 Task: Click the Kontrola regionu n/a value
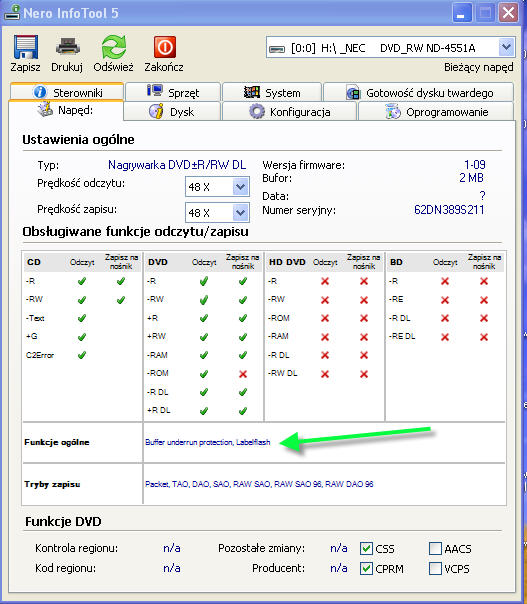[172, 548]
